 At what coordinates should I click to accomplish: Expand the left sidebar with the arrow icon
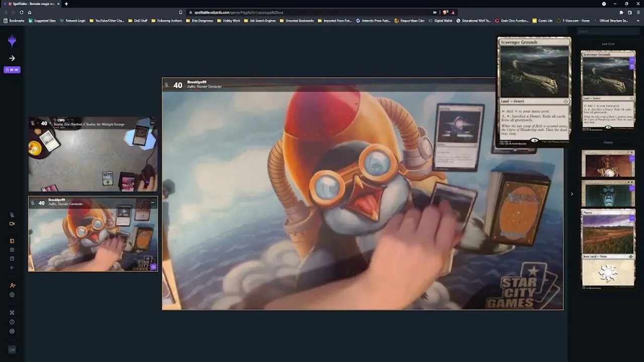(12, 58)
